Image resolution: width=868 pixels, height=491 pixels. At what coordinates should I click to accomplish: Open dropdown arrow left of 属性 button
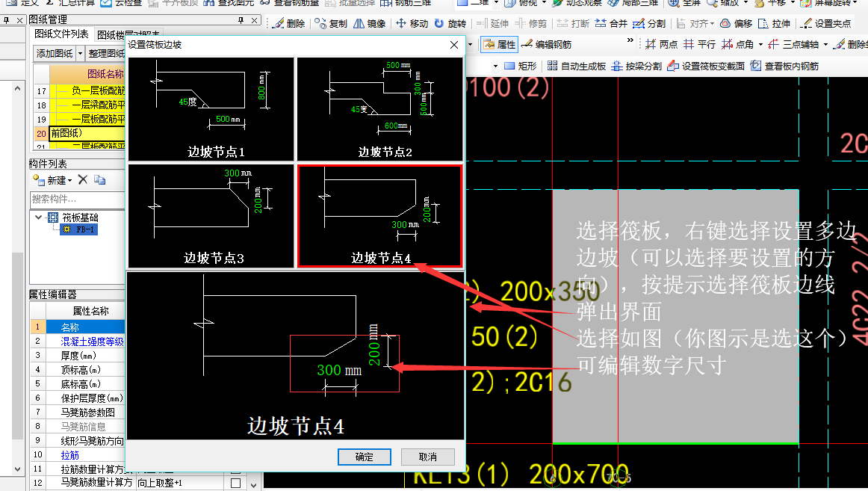471,44
